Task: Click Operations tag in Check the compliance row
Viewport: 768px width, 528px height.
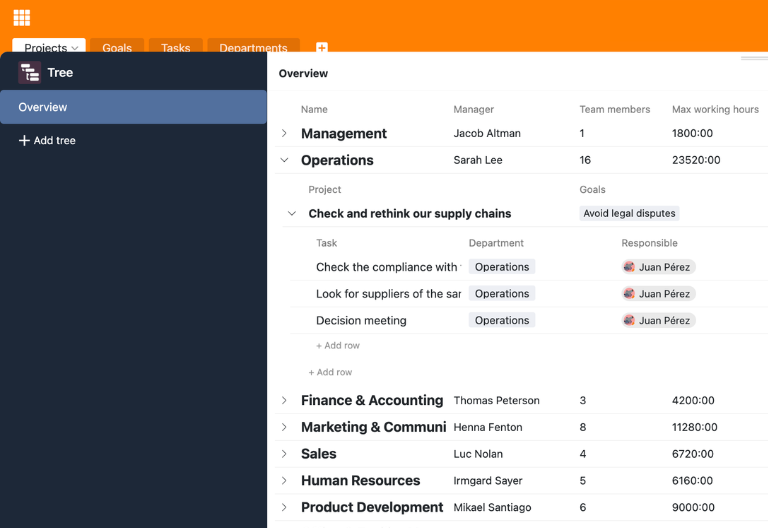Action: click(502, 267)
